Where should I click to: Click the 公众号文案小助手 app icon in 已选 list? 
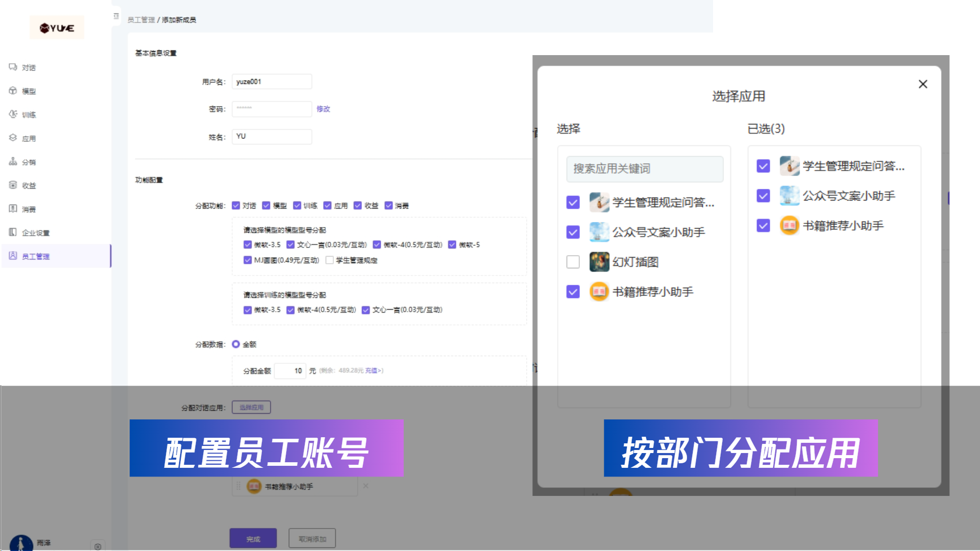click(x=790, y=196)
